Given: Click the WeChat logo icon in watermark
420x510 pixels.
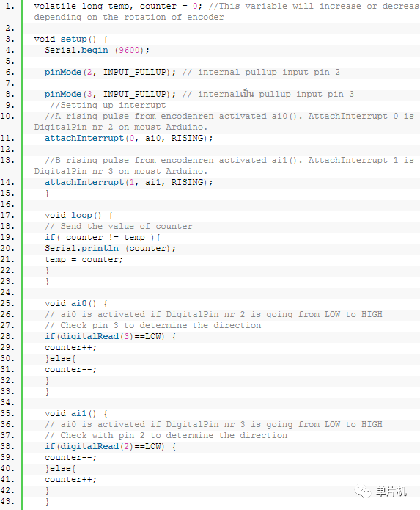Looking at the screenshot, I should (x=363, y=491).
